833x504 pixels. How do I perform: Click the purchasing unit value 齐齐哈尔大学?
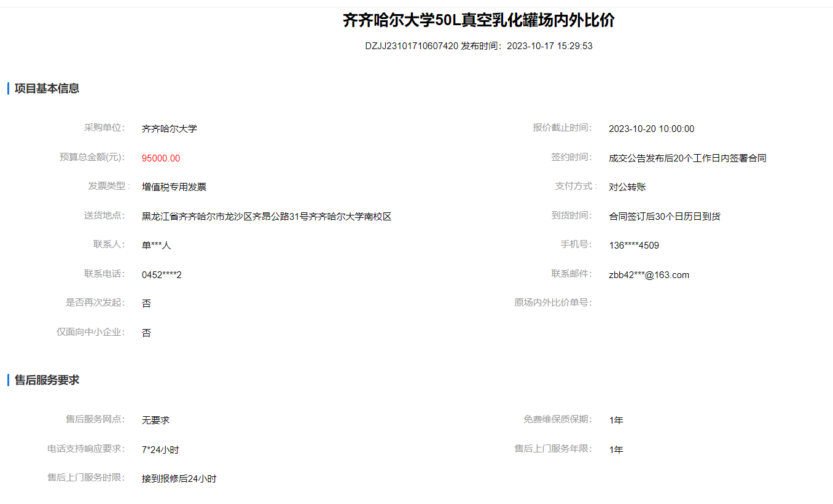(x=170, y=129)
